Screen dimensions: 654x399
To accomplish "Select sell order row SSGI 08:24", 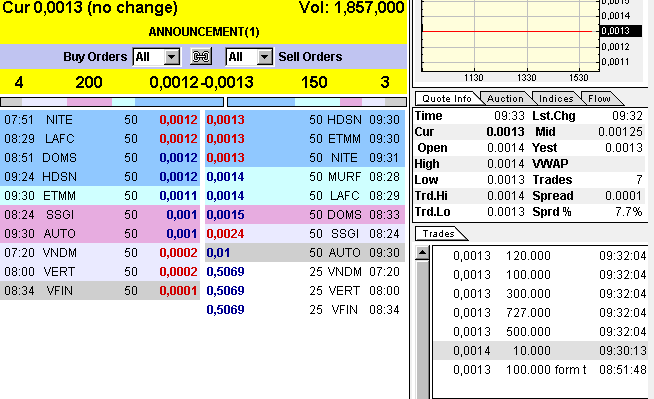I will pos(305,233).
